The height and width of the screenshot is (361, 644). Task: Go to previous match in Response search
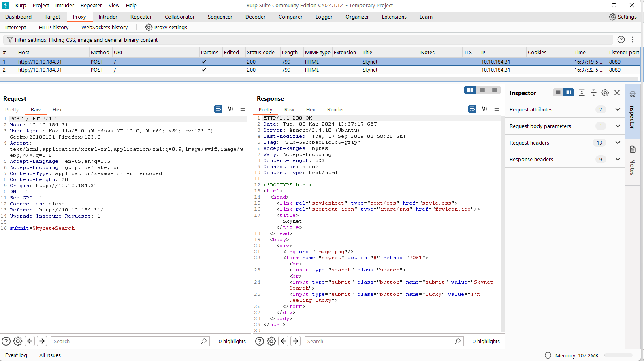click(284, 341)
